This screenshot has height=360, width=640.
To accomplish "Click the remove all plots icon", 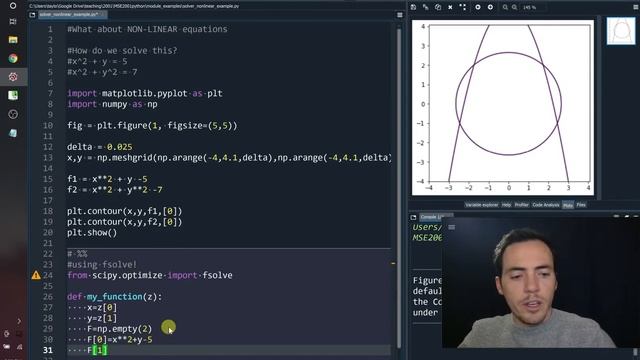I will pyautogui.click(x=462, y=7).
